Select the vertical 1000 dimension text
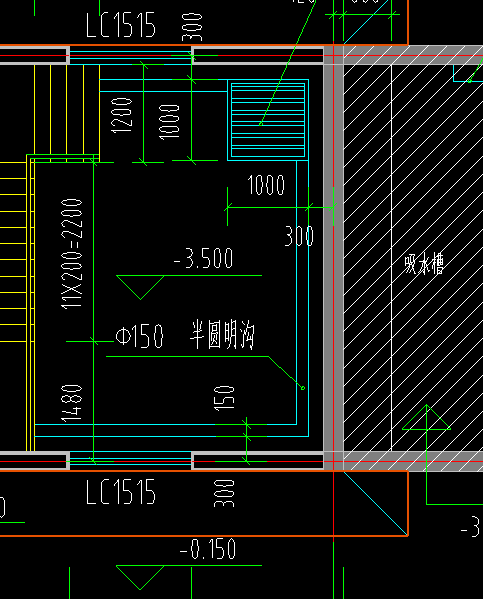483x599 pixels. [169, 122]
